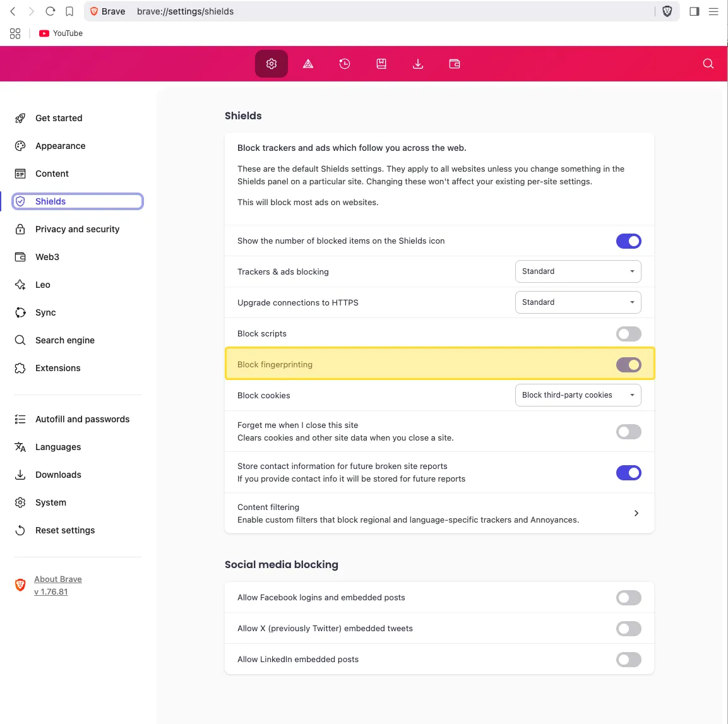Screen dimensions: 728x724
Task: Open Content filtering settings row
Action: [x=439, y=513]
